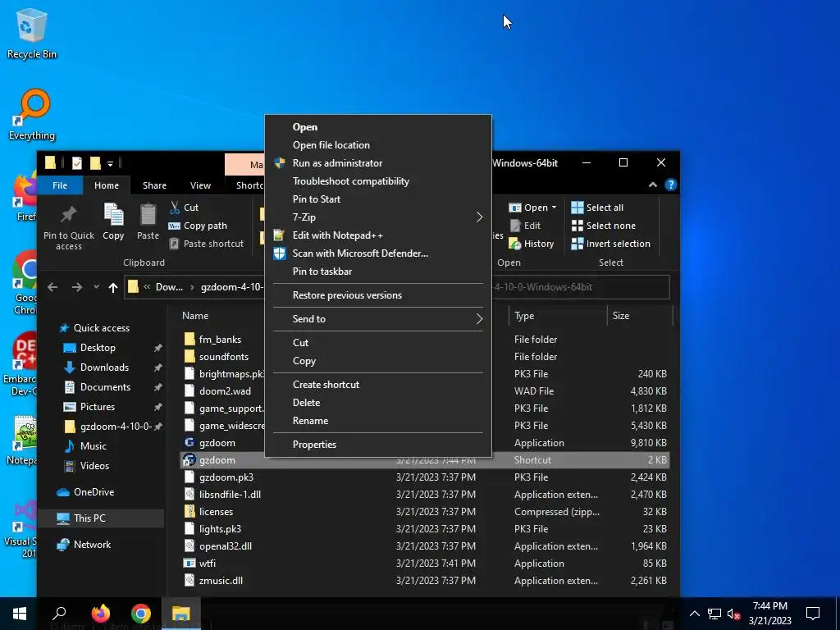Show hidden tray icons chevron
The width and height of the screenshot is (840, 630).
pyautogui.click(x=694, y=614)
